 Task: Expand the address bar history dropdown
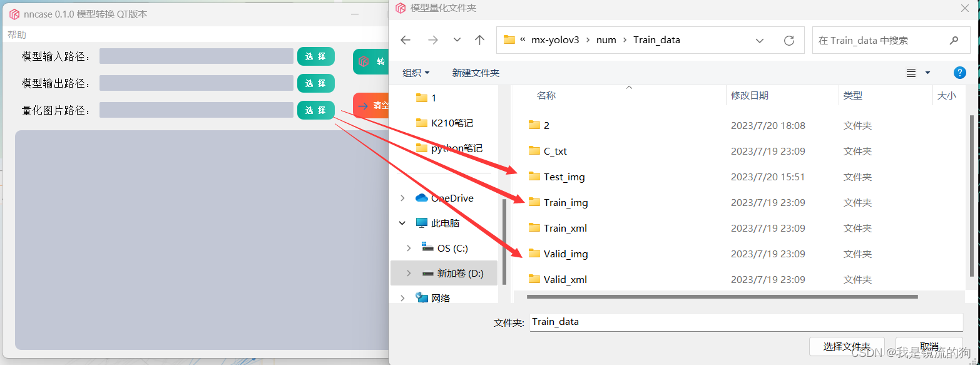(760, 40)
